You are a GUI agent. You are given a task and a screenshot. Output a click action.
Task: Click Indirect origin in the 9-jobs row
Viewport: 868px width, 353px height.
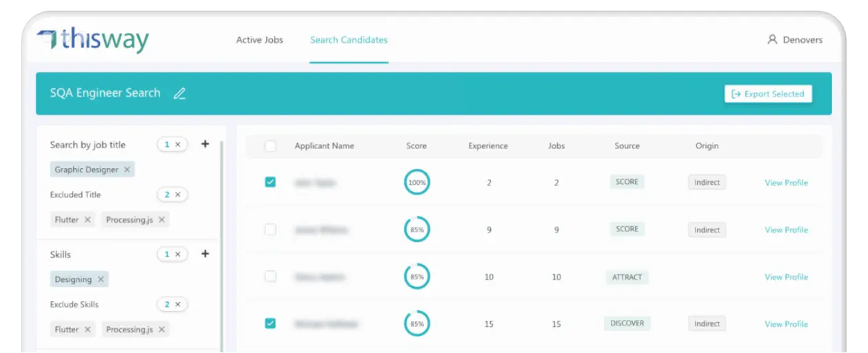[707, 230]
